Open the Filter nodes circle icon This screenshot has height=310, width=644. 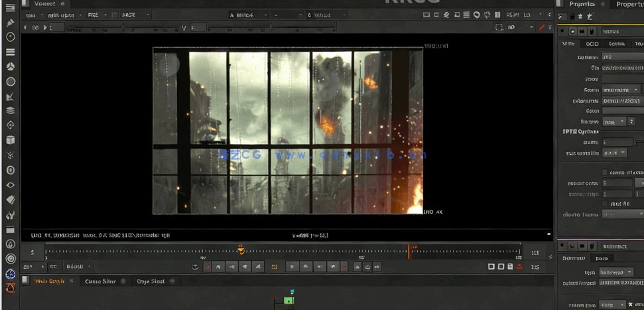tap(11, 82)
